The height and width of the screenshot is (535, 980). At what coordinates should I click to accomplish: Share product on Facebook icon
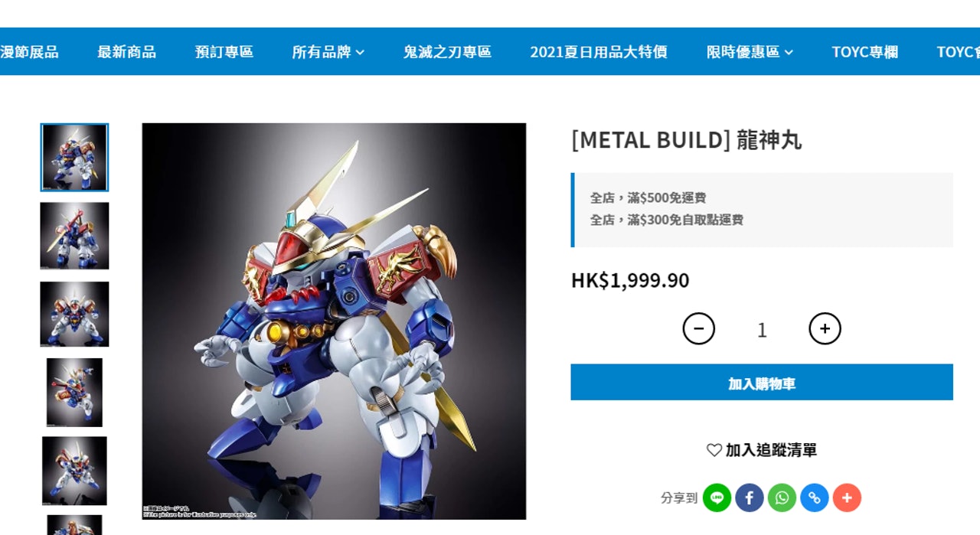click(x=750, y=497)
